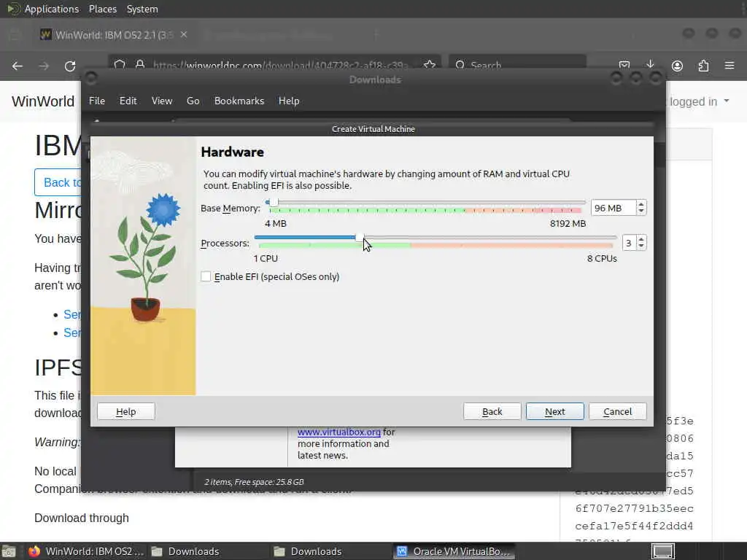Viewport: 747px width, 560px height.
Task: Increase processor count with up arrow
Action: pyautogui.click(x=641, y=239)
